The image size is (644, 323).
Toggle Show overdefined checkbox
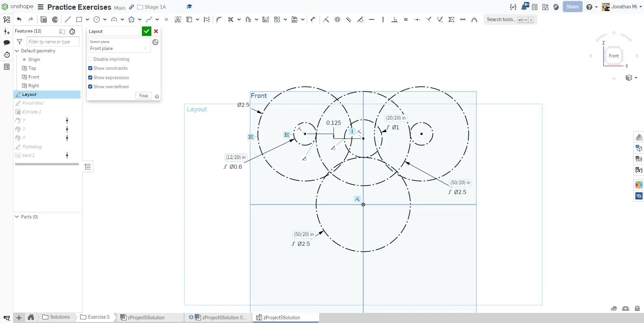(x=90, y=87)
